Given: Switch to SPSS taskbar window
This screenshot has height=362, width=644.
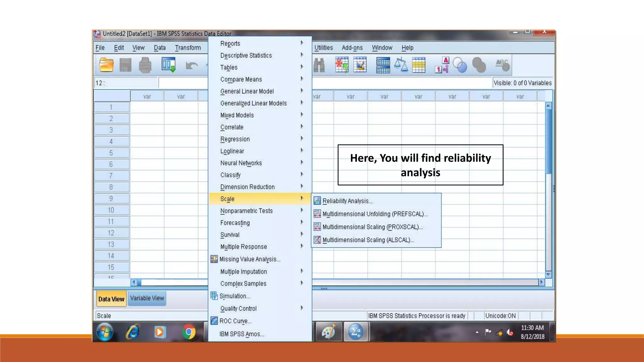Looking at the screenshot, I should (x=356, y=332).
